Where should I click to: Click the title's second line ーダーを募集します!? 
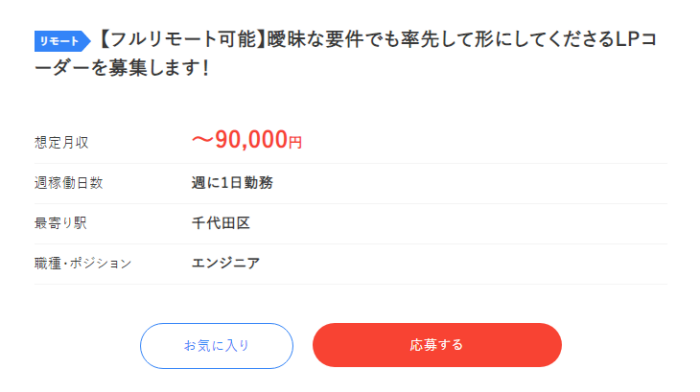pyautogui.click(x=121, y=68)
